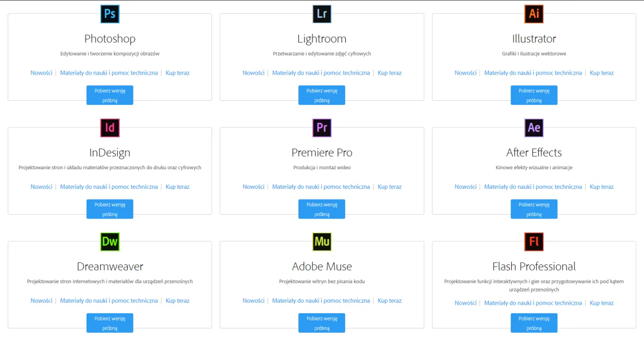
Task: Click the "Illustrator" heading text
Action: point(534,39)
